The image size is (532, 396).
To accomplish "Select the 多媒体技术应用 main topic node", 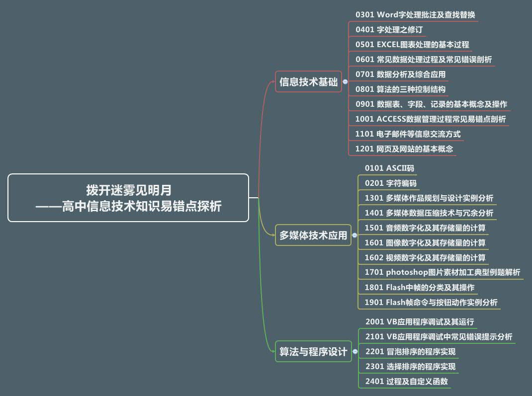I will click(313, 236).
